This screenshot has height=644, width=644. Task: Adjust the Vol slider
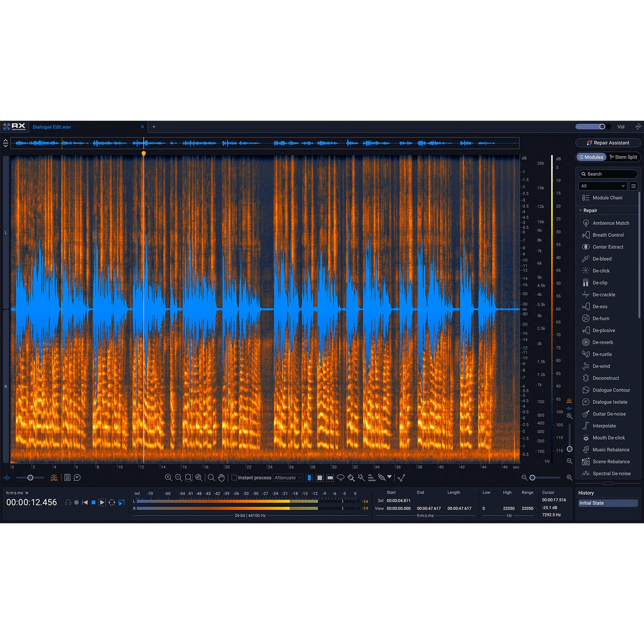click(592, 127)
